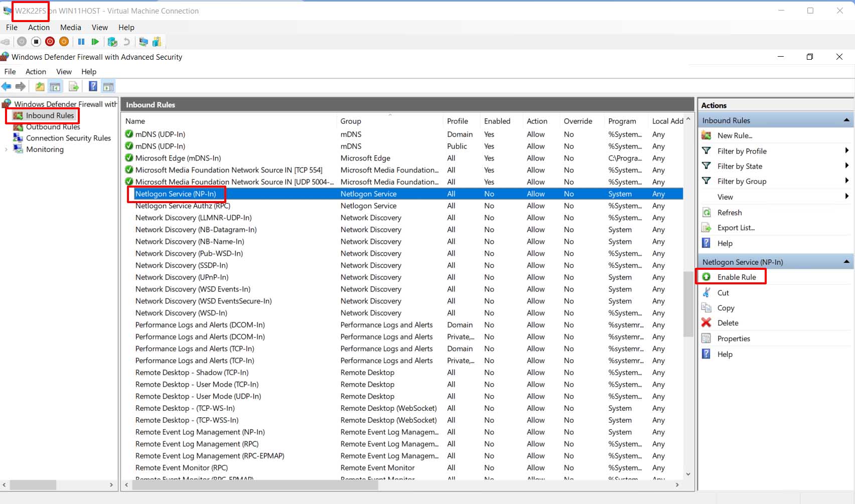Screen dimensions: 855x504
Task: Expand the Monitoring tree node
Action: click(x=6, y=149)
